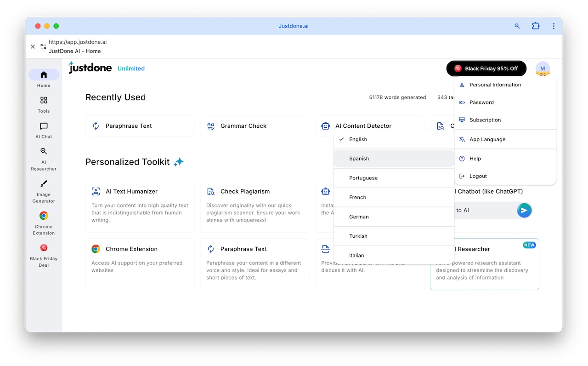
Task: Open browser three-dot menu
Action: [554, 26]
